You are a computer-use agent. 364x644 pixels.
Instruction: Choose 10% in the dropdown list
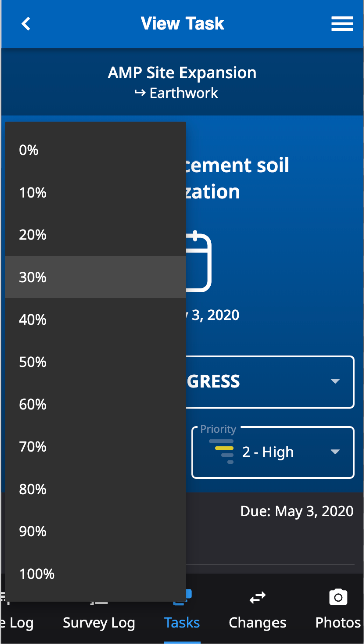95,192
